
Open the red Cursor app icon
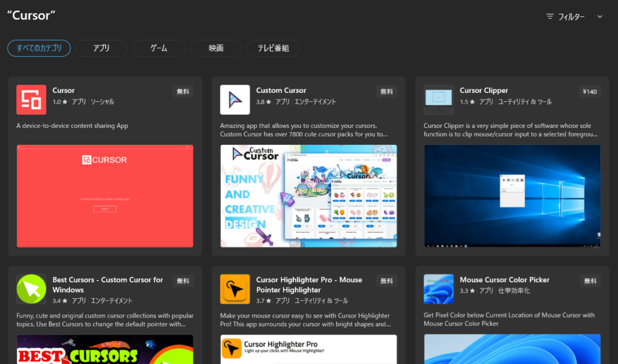pos(31,100)
